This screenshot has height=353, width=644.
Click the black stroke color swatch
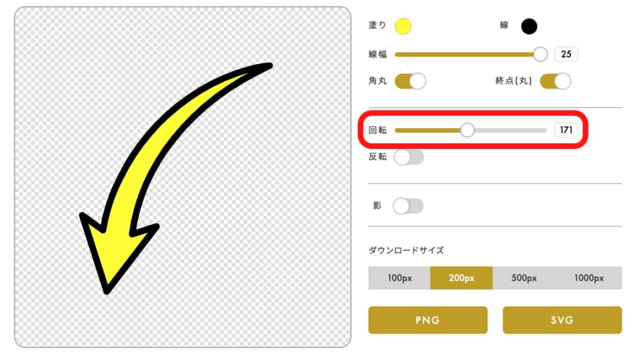click(x=529, y=26)
